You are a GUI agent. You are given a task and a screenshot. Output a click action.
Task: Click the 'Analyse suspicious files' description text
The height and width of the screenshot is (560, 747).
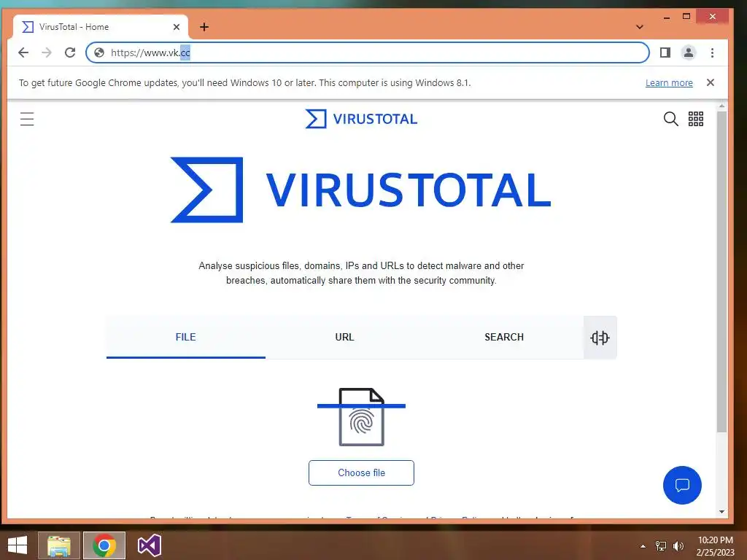coord(361,273)
